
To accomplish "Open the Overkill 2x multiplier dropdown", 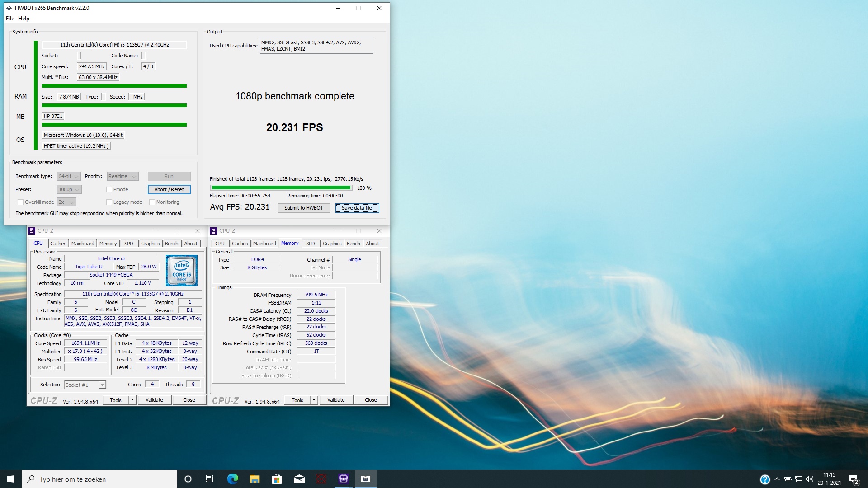I will tap(66, 202).
